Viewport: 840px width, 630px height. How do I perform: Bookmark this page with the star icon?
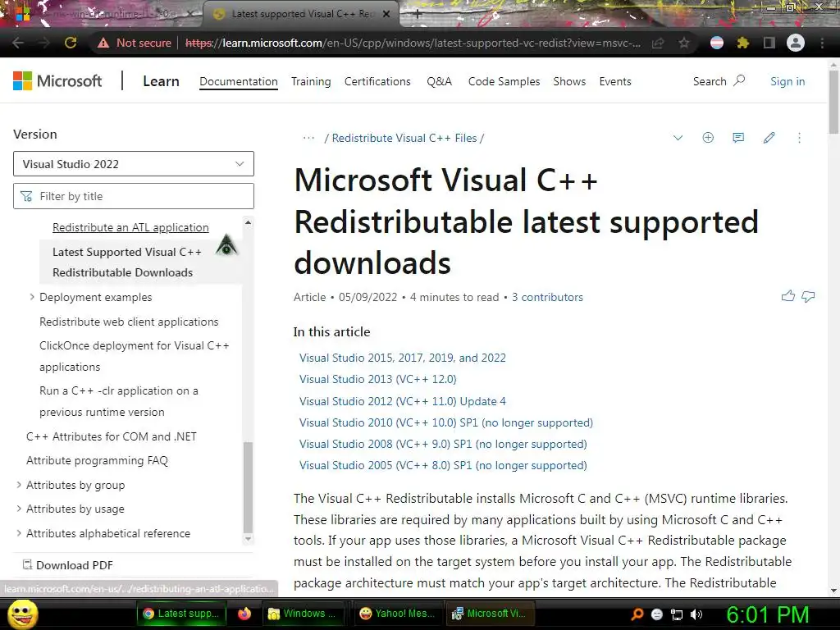(x=683, y=43)
